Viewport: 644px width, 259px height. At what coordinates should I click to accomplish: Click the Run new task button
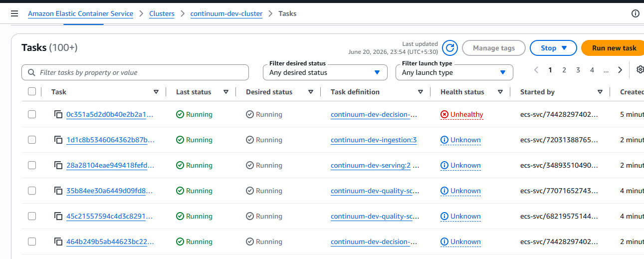(x=613, y=48)
